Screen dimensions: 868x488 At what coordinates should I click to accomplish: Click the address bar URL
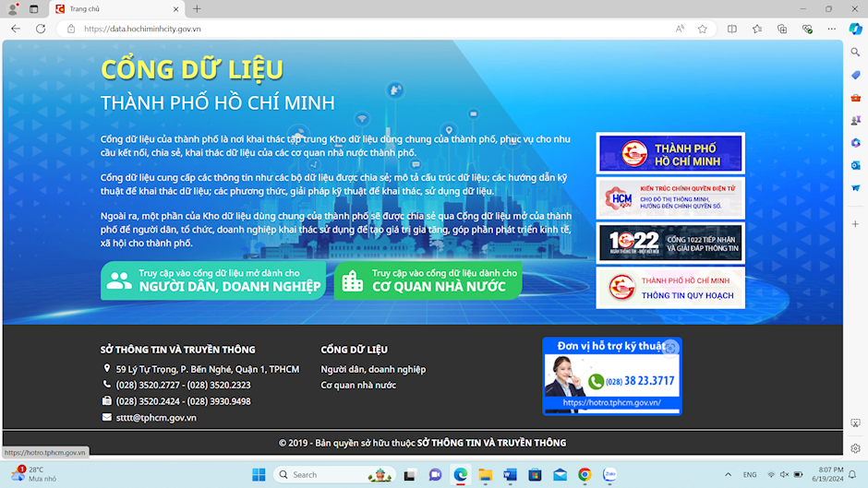click(142, 29)
